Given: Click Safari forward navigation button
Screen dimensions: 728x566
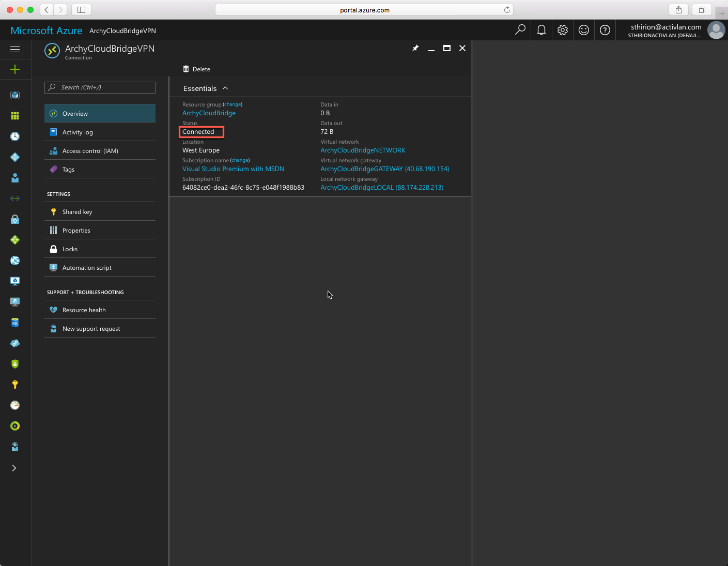Looking at the screenshot, I should [x=60, y=9].
